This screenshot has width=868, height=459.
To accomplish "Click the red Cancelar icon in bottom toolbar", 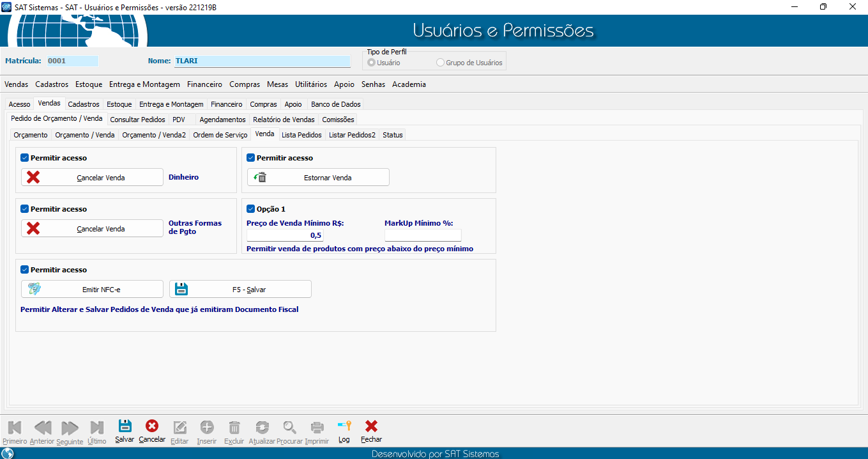I will pos(152,426).
